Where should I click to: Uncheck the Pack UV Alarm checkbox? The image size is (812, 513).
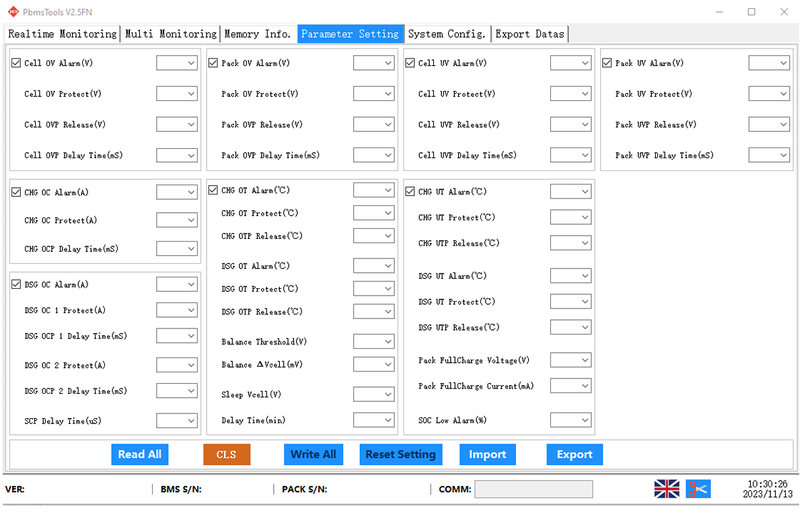coord(607,63)
